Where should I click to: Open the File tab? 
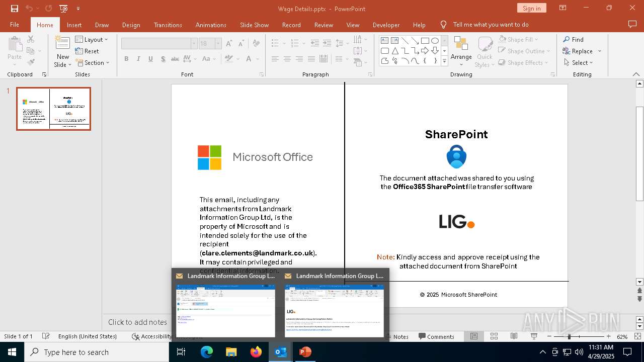[15, 25]
